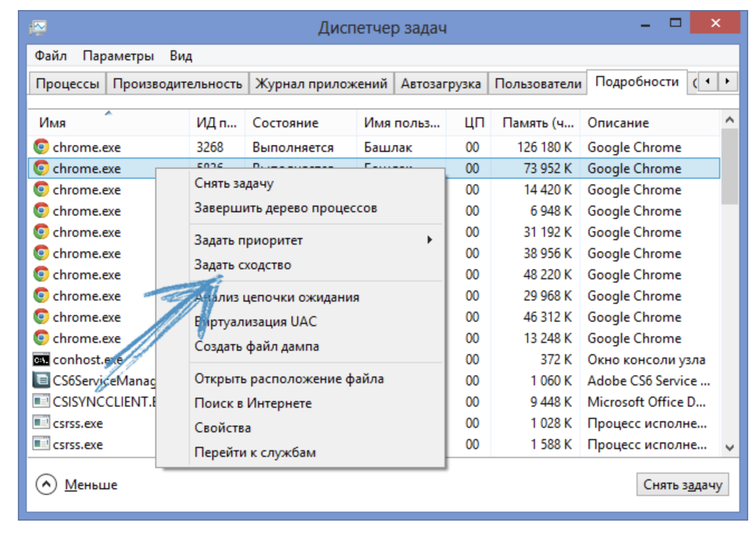Click the CS6ServiceManager process icon
Image resolution: width=756 pixels, height=534 pixels.
41,381
